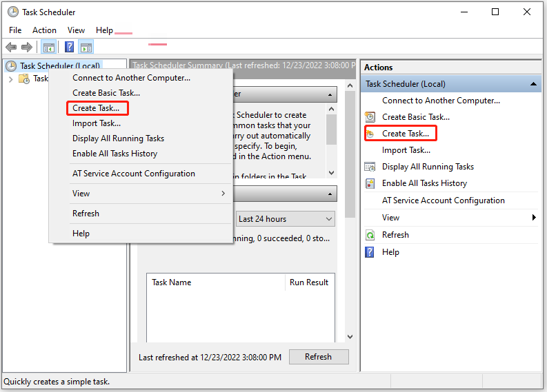547x392 pixels.
Task: Open the Last 24 hours dropdown
Action: coord(286,219)
